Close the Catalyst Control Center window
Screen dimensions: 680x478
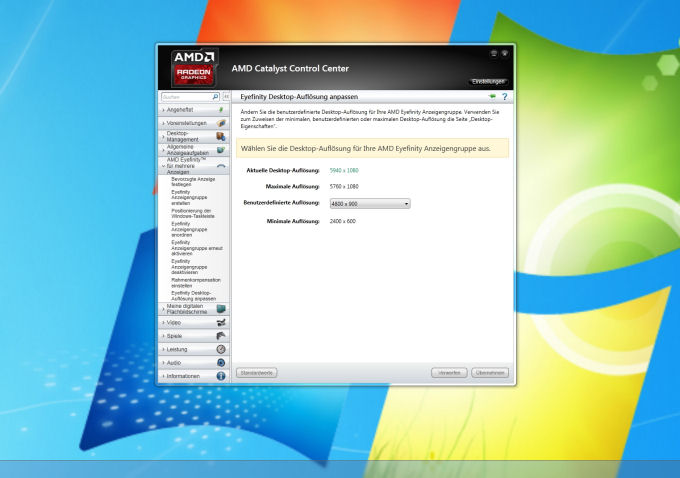pyautogui.click(x=505, y=53)
